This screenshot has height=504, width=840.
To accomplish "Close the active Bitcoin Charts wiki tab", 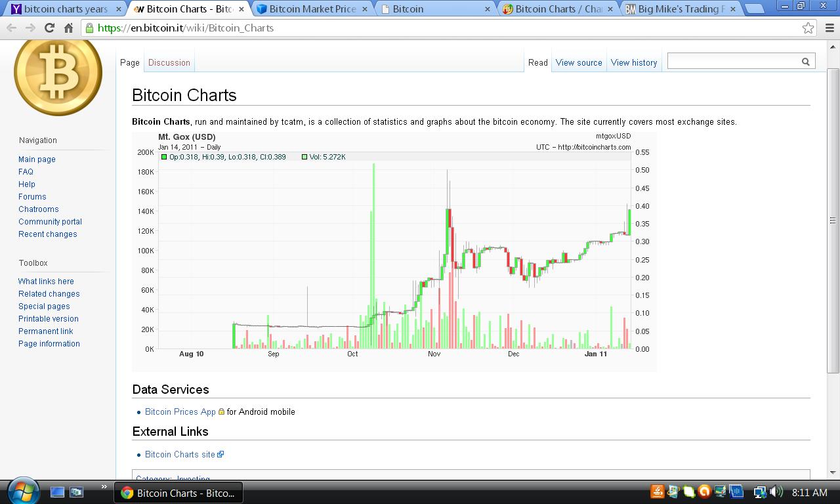I will (x=241, y=9).
